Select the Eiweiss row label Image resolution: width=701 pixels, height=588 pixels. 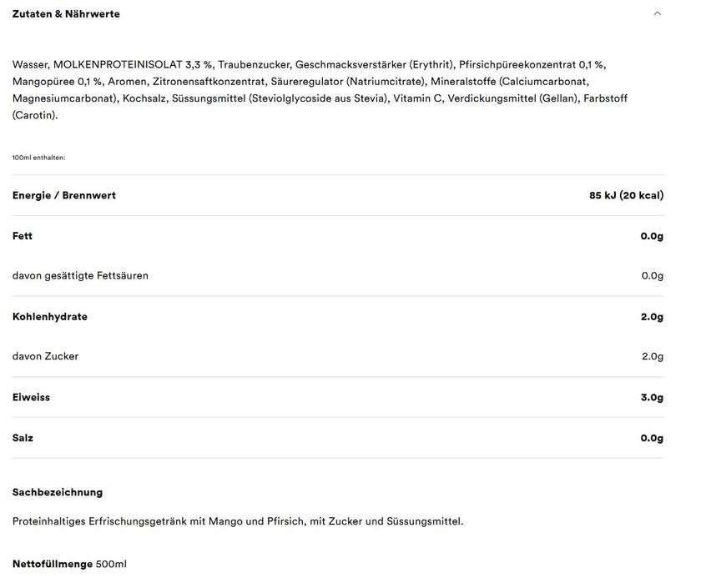coord(32,397)
